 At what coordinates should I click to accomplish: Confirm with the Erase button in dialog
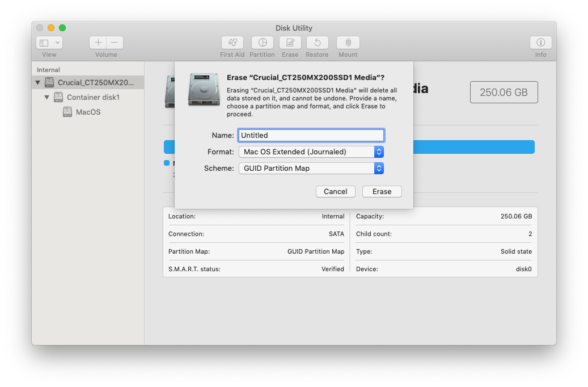pos(382,192)
